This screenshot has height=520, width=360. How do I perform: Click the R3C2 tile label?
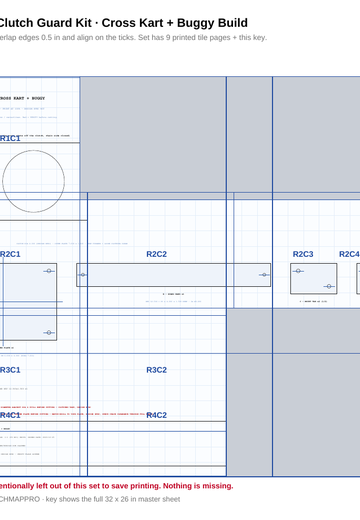click(156, 370)
